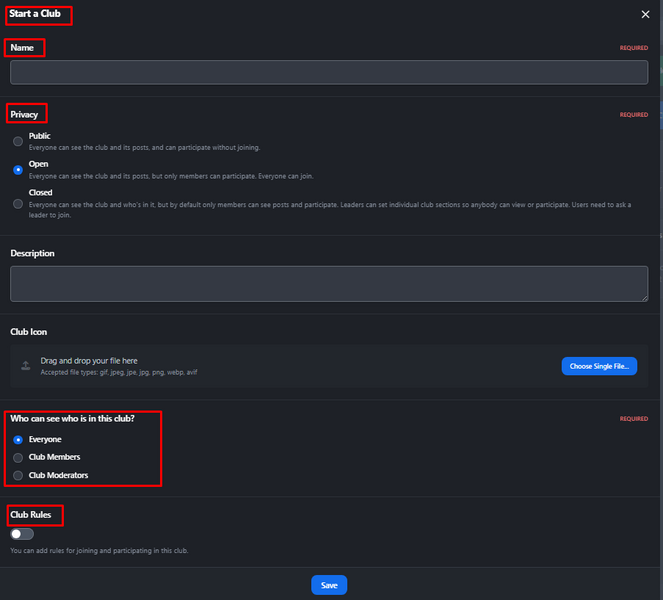Click the Club Members label
This screenshot has width=663, height=600.
[x=54, y=457]
